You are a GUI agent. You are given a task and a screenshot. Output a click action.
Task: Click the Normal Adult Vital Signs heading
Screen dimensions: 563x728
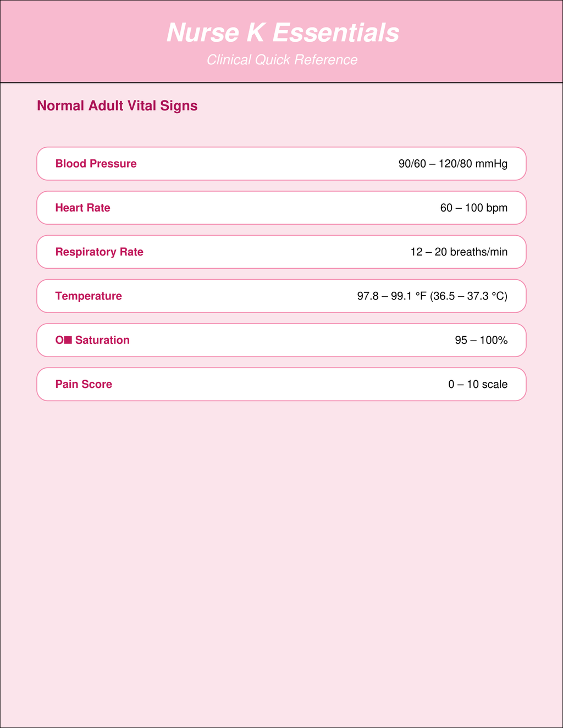[x=117, y=105]
